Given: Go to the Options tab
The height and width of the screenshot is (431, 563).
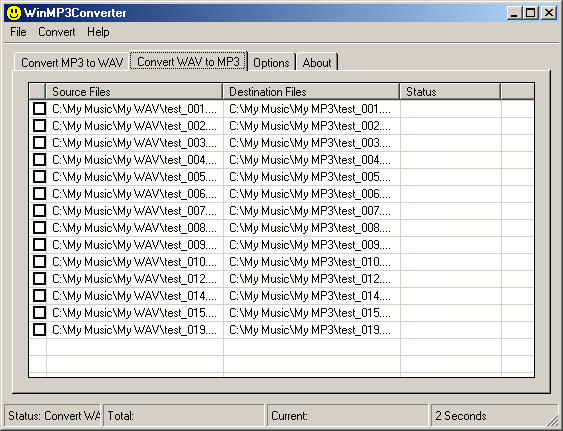Looking at the screenshot, I should pyautogui.click(x=271, y=62).
